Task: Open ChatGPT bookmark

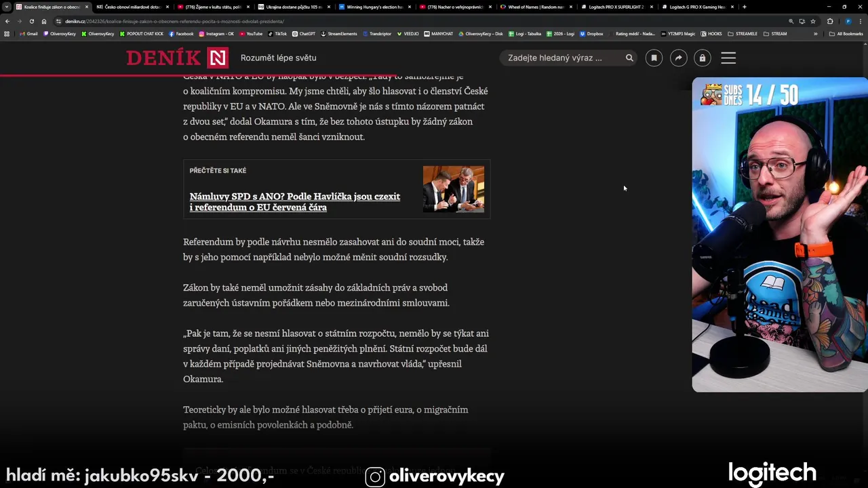Action: pyautogui.click(x=304, y=33)
